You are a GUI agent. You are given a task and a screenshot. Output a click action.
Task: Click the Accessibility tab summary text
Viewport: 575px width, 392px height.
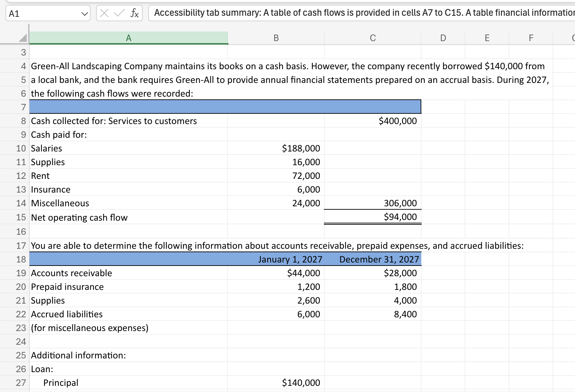pos(309,13)
